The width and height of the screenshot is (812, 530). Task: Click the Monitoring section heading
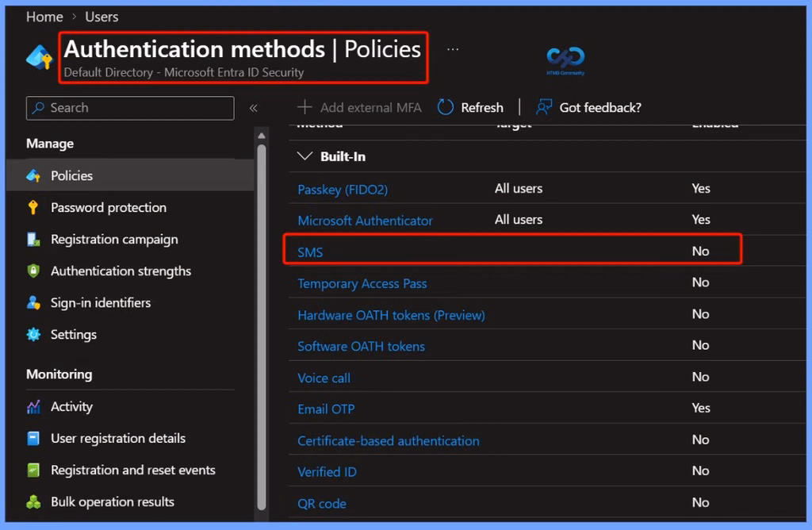(x=59, y=374)
